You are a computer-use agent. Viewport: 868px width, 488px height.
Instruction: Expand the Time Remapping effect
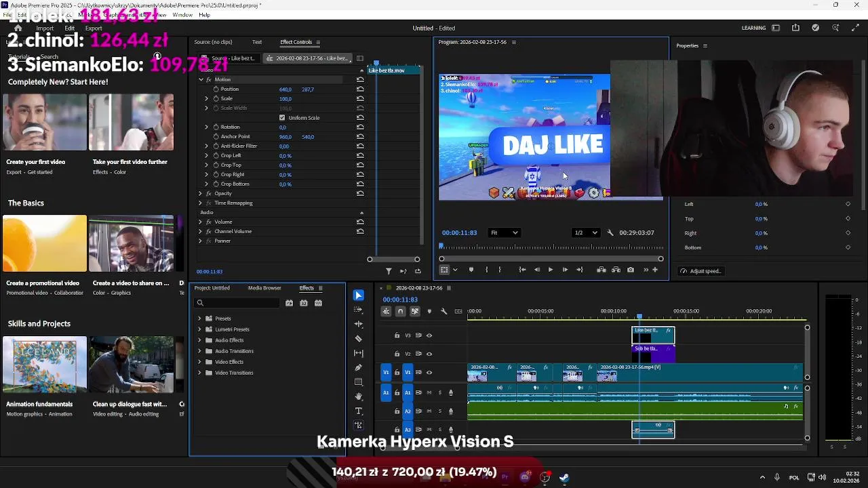point(201,203)
